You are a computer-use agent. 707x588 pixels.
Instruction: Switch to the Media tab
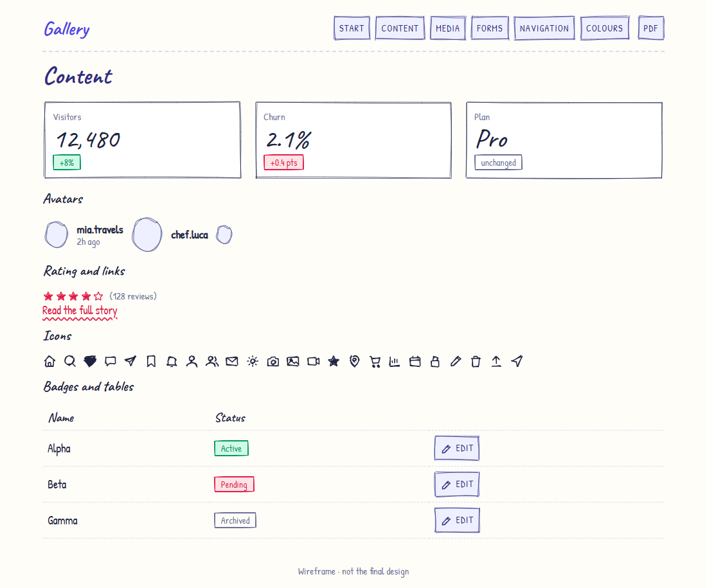tap(448, 28)
